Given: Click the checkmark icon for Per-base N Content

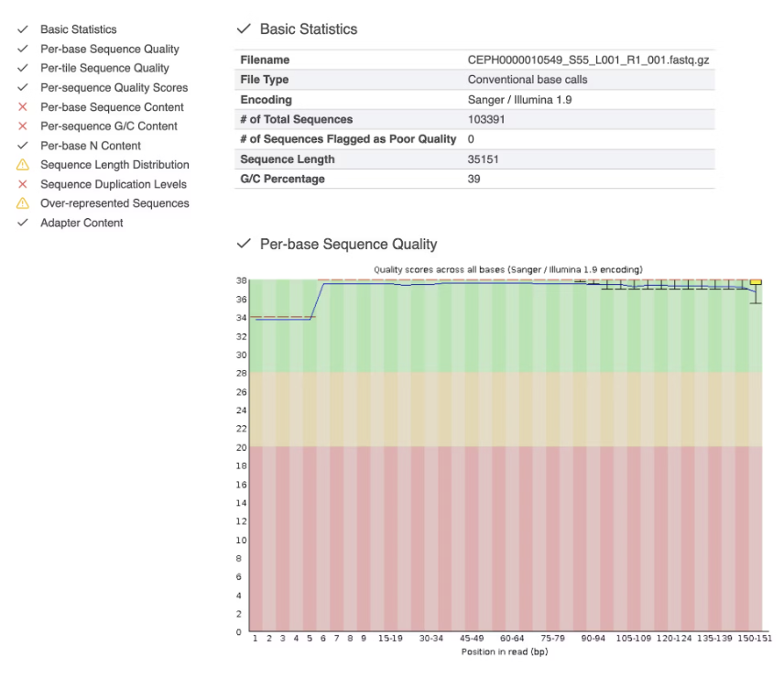Looking at the screenshot, I should click(23, 146).
